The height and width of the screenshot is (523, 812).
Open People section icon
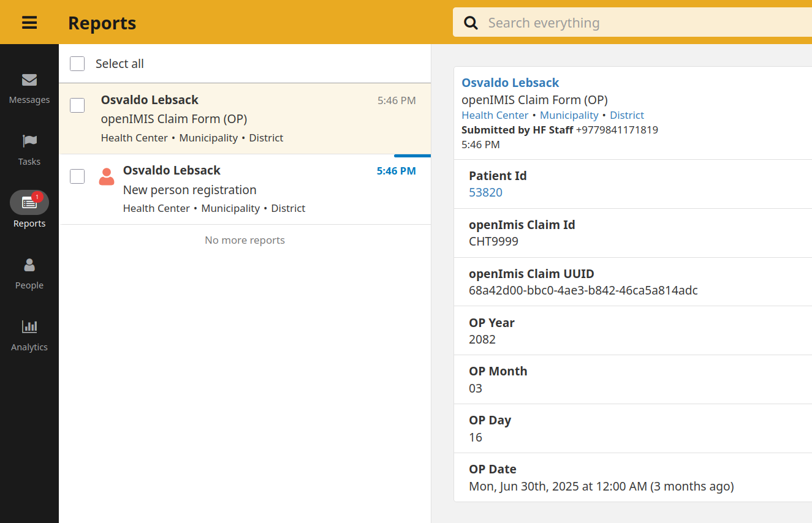coord(29,265)
